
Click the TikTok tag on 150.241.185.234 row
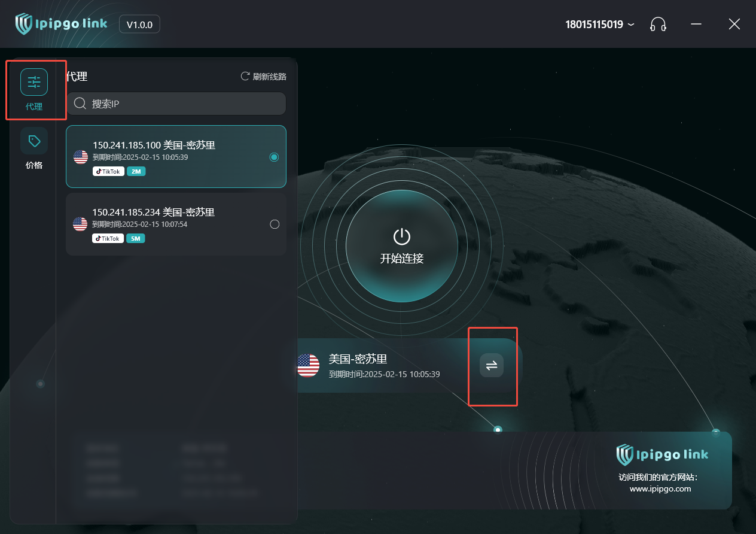pyautogui.click(x=108, y=238)
